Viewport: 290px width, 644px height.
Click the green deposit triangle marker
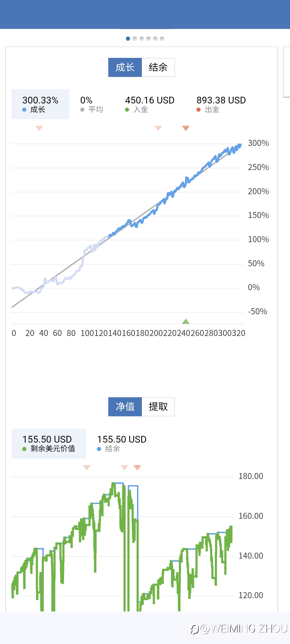coord(186,321)
